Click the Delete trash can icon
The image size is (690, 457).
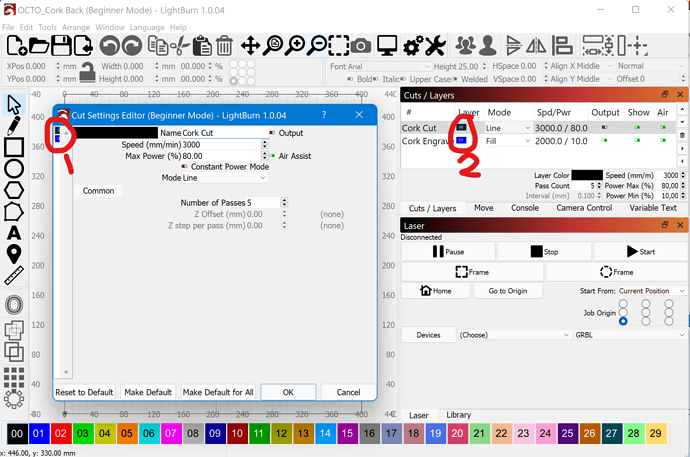click(x=224, y=45)
